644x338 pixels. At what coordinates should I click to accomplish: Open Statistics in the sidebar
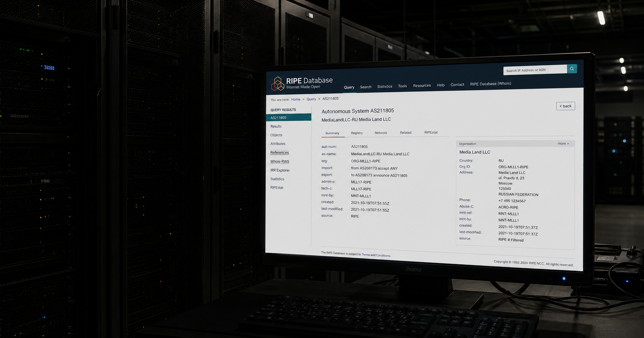(x=277, y=179)
